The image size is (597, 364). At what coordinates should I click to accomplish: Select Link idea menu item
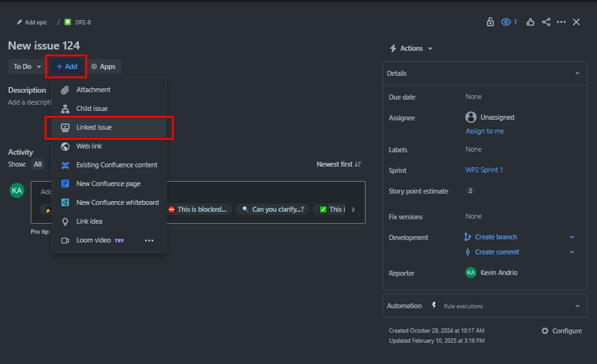pyautogui.click(x=109, y=221)
